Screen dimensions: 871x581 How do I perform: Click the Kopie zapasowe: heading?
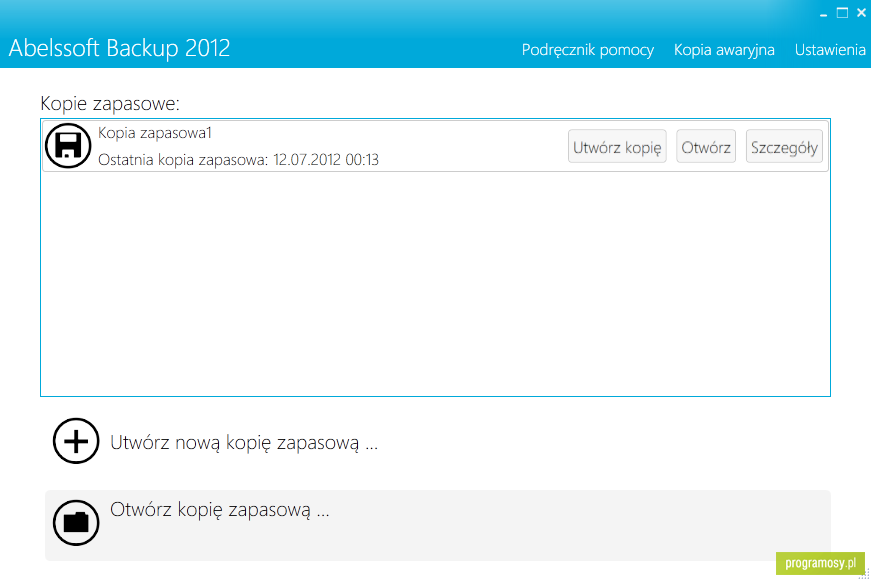coord(110,104)
